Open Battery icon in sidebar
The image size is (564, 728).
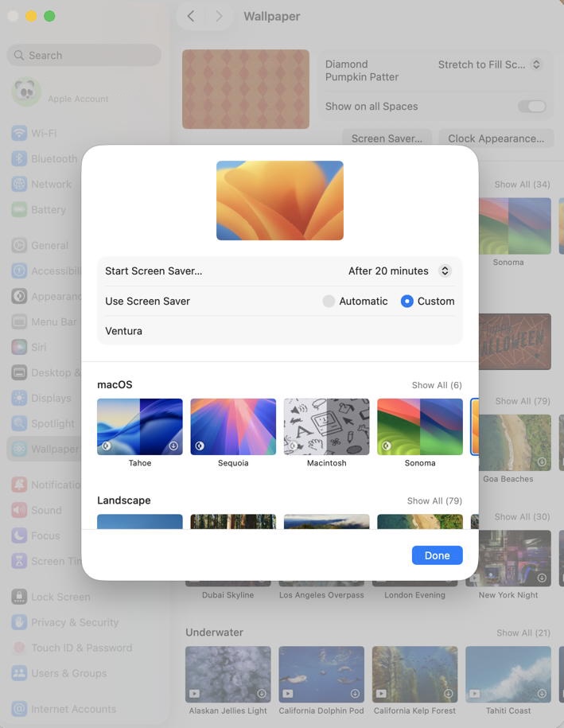pyautogui.click(x=19, y=210)
